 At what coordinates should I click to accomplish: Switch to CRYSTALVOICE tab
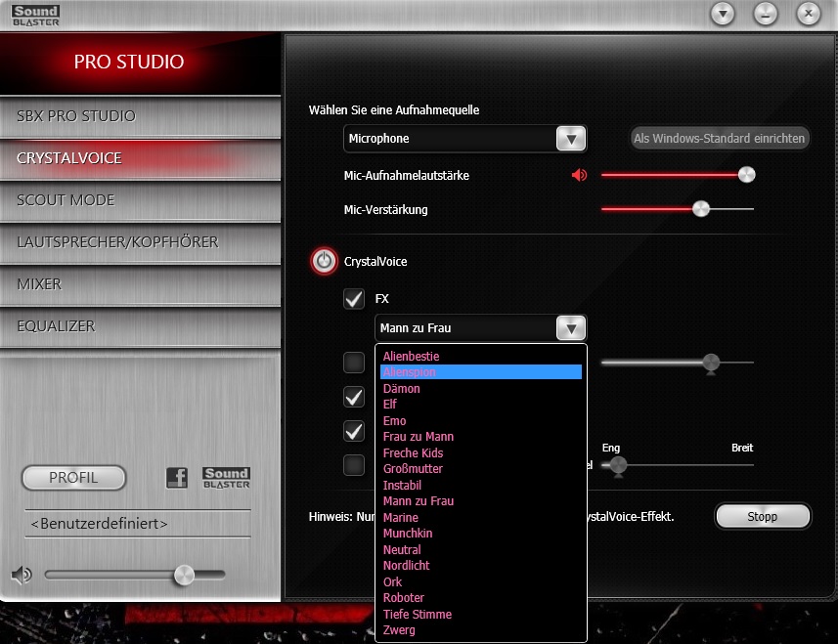click(140, 158)
